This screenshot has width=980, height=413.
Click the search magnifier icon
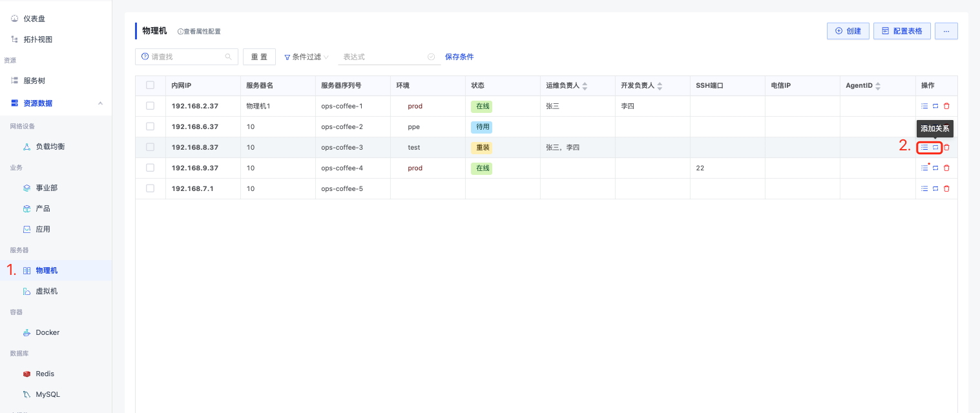coord(228,57)
